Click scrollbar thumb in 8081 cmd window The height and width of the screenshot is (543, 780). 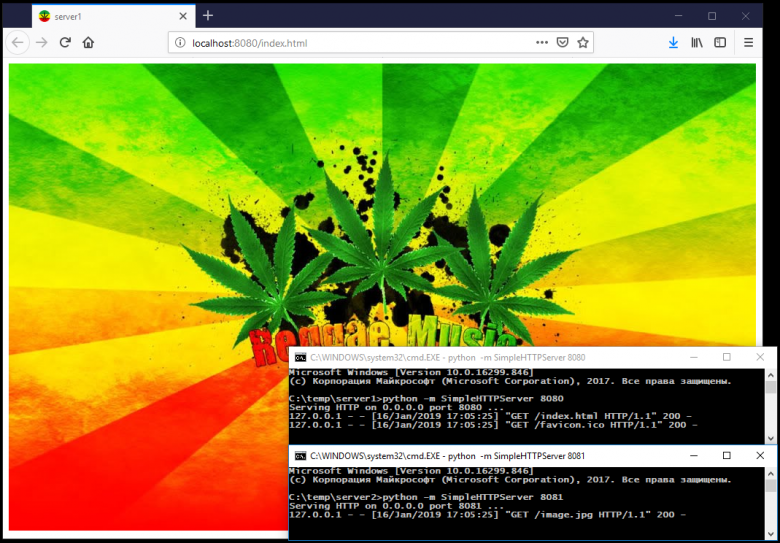pos(771,486)
